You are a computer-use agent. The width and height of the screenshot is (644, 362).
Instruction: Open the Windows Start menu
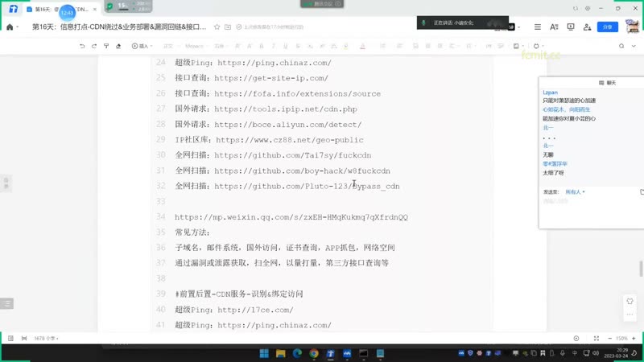pyautogui.click(x=264, y=353)
